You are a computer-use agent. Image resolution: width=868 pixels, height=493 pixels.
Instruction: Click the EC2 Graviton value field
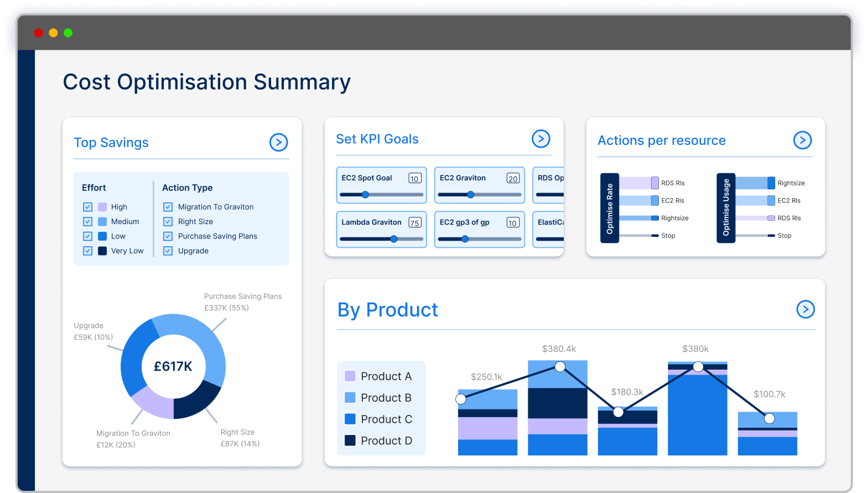coord(513,178)
